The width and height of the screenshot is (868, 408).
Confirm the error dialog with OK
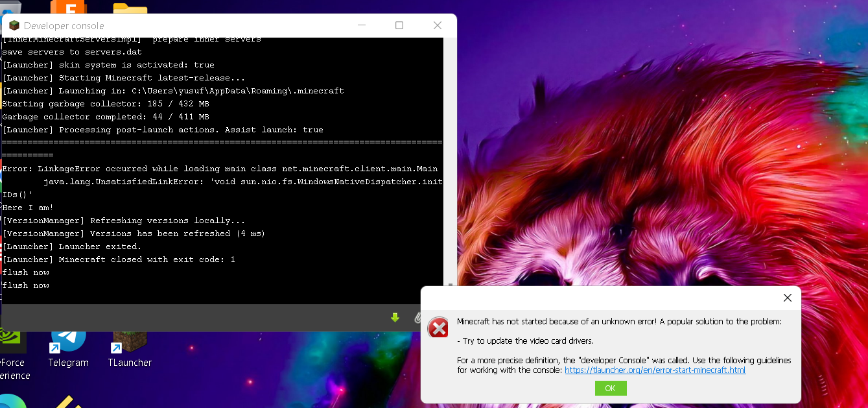611,388
